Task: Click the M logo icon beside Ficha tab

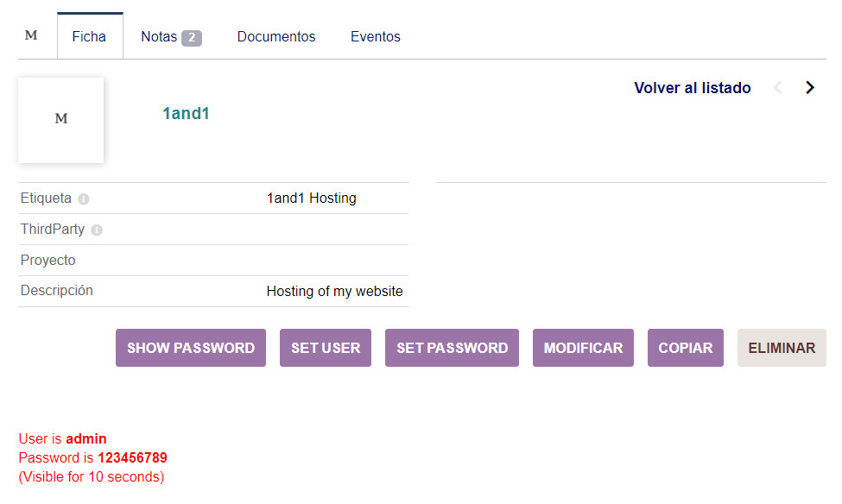Action: [x=31, y=36]
